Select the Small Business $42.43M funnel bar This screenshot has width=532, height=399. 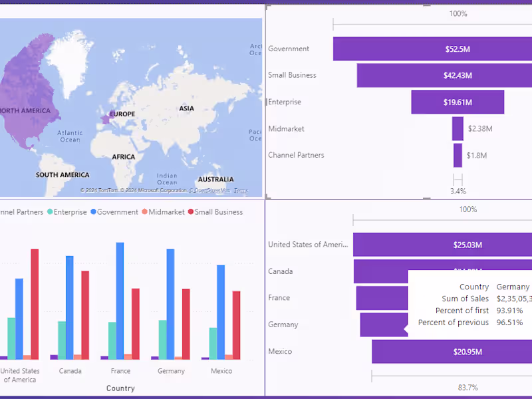click(444, 75)
